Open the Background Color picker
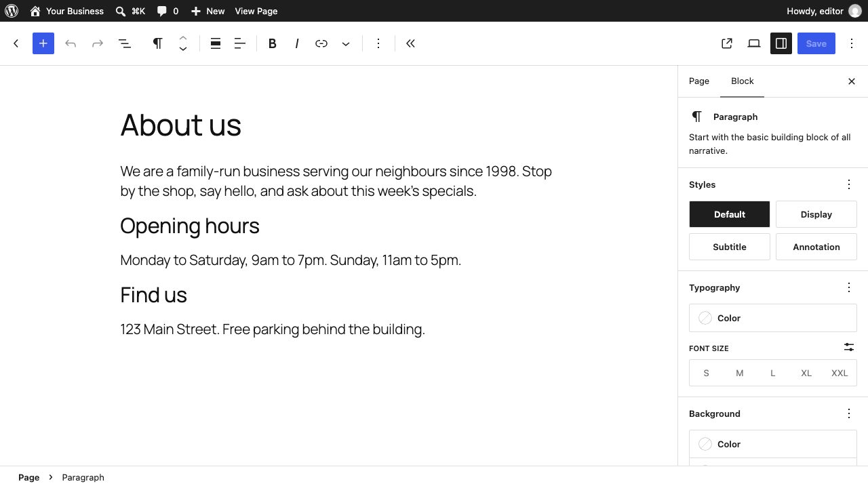 coord(773,444)
